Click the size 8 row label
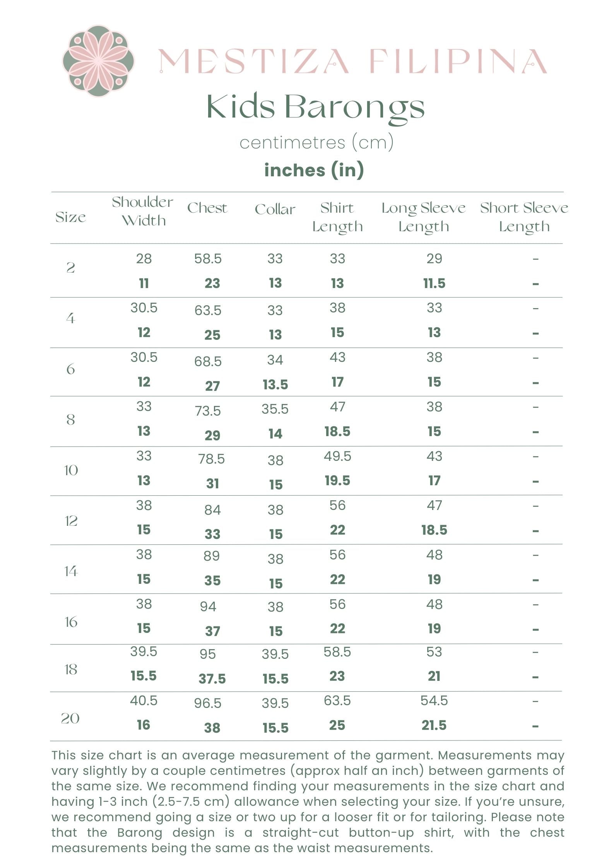Screen dimensions: 614x868 [70, 420]
